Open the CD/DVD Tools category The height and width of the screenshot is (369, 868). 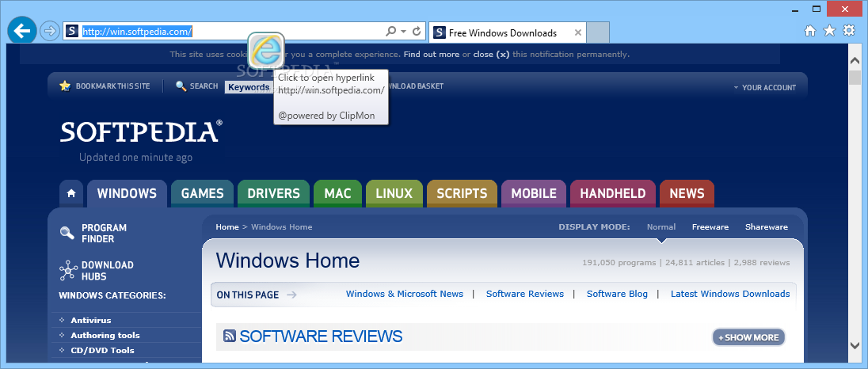102,350
